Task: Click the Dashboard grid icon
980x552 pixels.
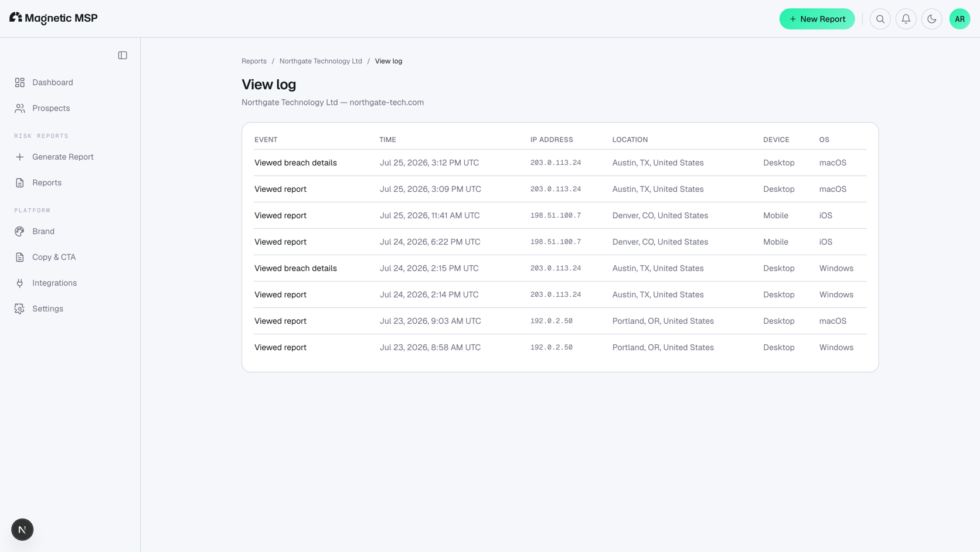Action: [x=20, y=83]
